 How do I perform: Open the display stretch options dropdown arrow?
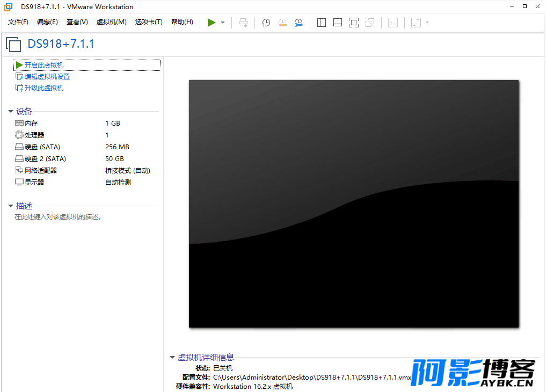pos(427,23)
